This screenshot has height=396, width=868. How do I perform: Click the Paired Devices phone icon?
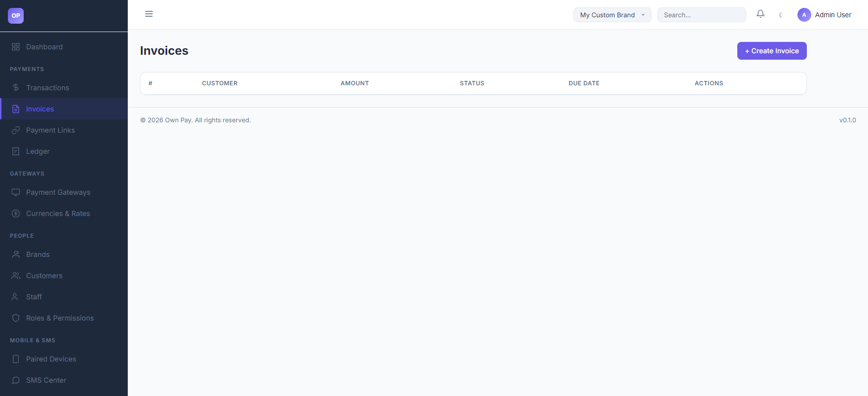16,359
